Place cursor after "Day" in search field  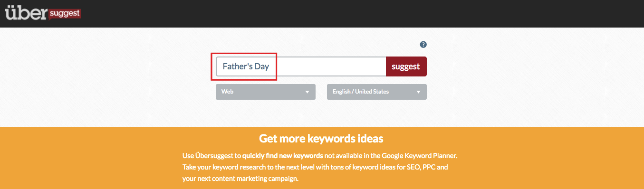(x=270, y=66)
